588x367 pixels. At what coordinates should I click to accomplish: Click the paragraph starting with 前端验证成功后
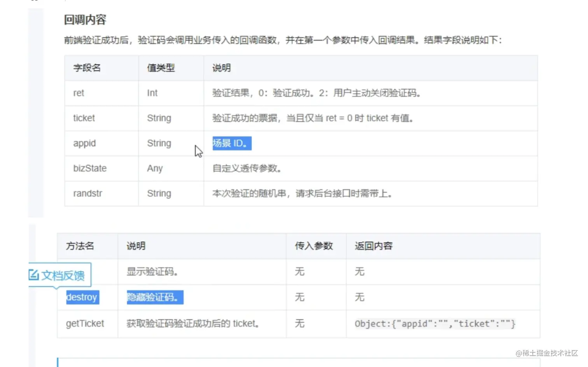tap(283, 40)
